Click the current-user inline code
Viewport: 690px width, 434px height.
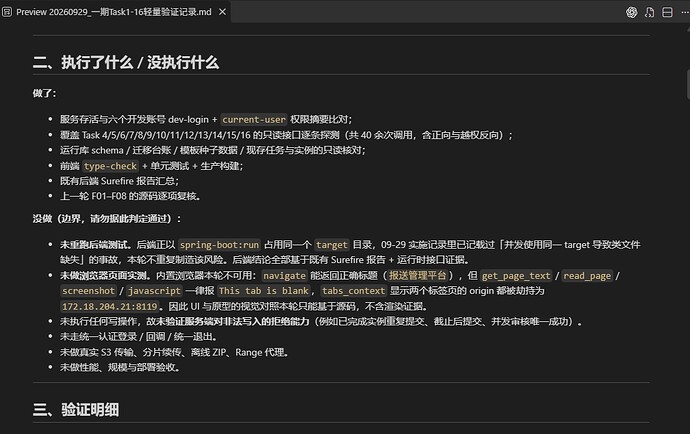pyautogui.click(x=254, y=119)
